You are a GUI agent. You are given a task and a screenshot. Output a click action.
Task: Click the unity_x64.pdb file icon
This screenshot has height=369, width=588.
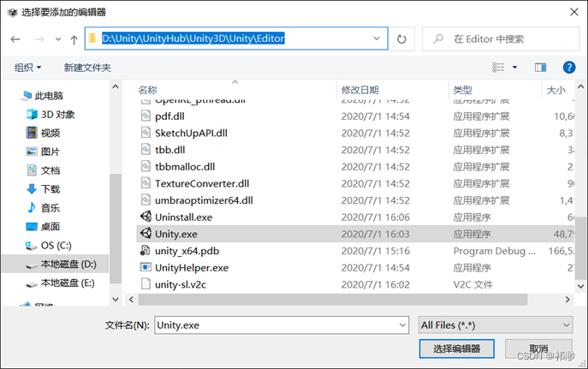point(146,251)
